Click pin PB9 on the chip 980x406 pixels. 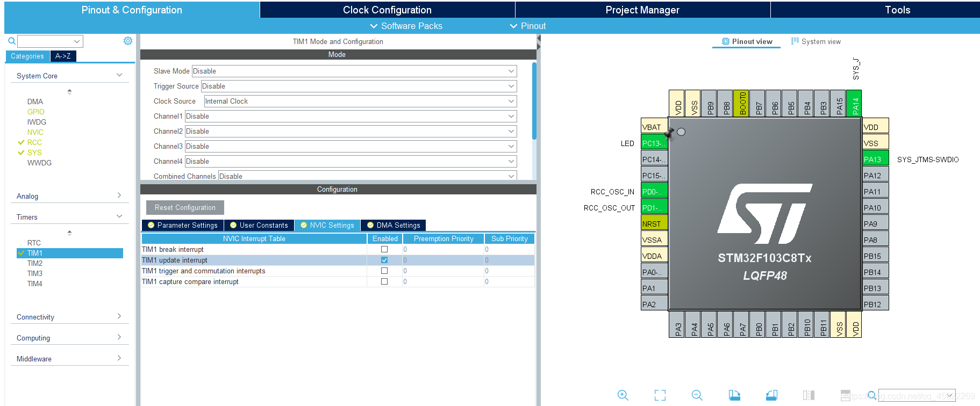point(709,103)
